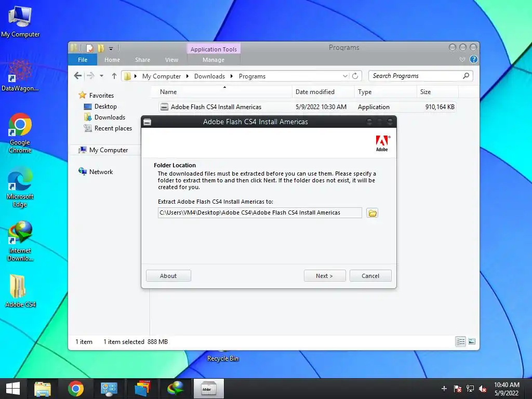Click Next to continue extraction
The image size is (532, 399).
325,276
